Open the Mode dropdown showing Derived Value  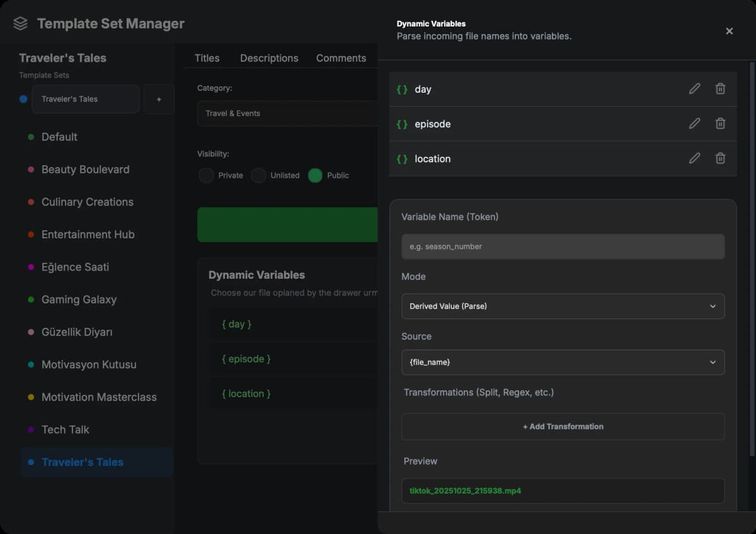[x=563, y=306]
